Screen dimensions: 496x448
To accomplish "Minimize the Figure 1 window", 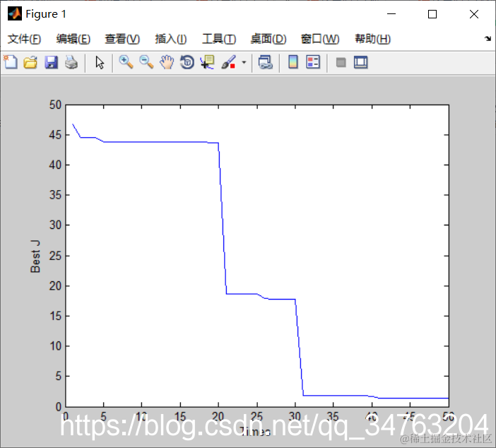I will [x=391, y=14].
